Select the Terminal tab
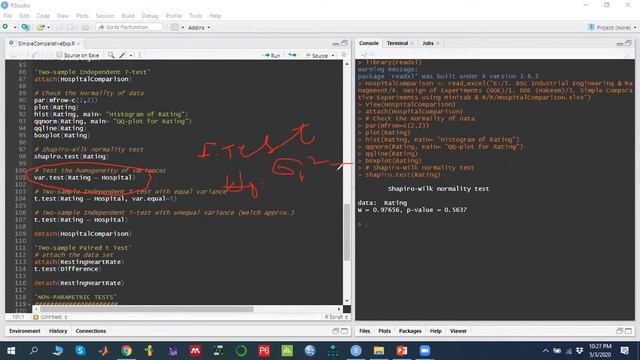This screenshot has width=640, height=360. click(397, 43)
